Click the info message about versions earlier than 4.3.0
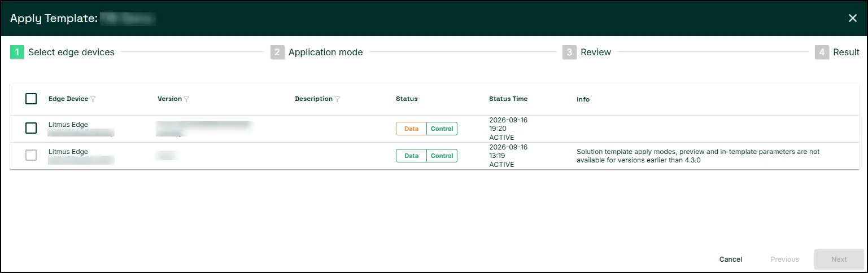Image resolution: width=868 pixels, height=273 pixels. pyautogui.click(x=698, y=156)
